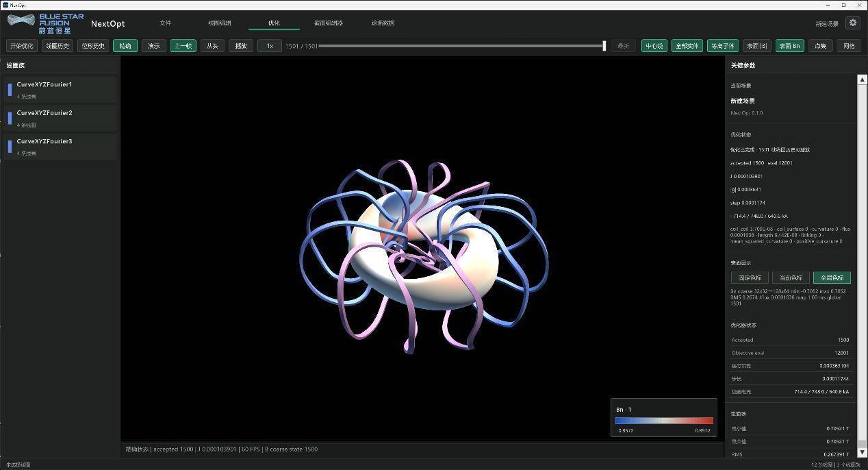Click the CurveXYZFourier1 blue color bar

click(10, 90)
